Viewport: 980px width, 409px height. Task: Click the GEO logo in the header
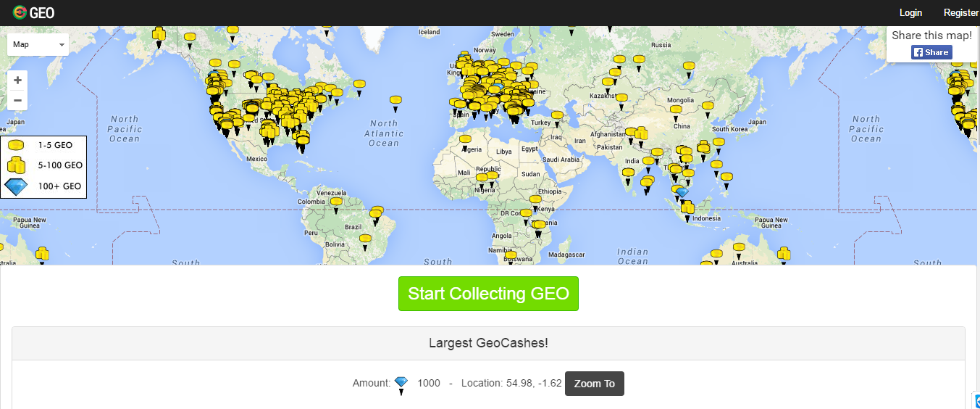(x=34, y=12)
